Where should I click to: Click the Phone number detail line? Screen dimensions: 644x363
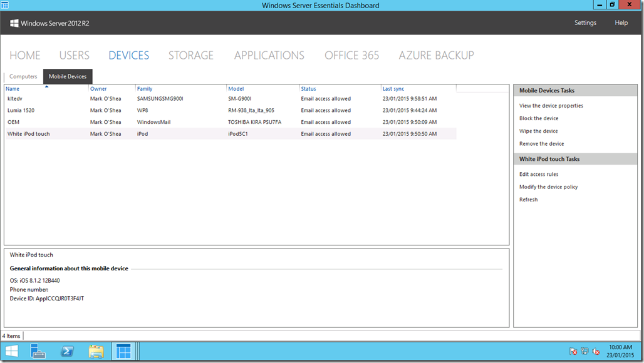[x=29, y=290]
